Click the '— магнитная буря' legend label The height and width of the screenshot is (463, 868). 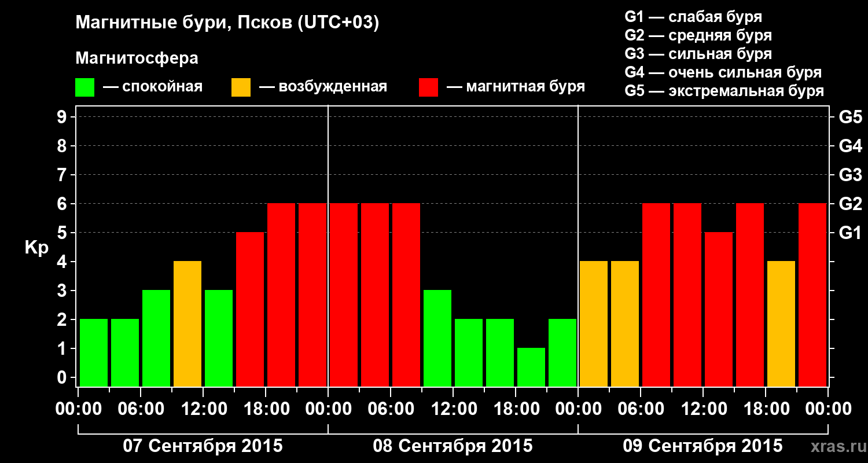coord(516,87)
